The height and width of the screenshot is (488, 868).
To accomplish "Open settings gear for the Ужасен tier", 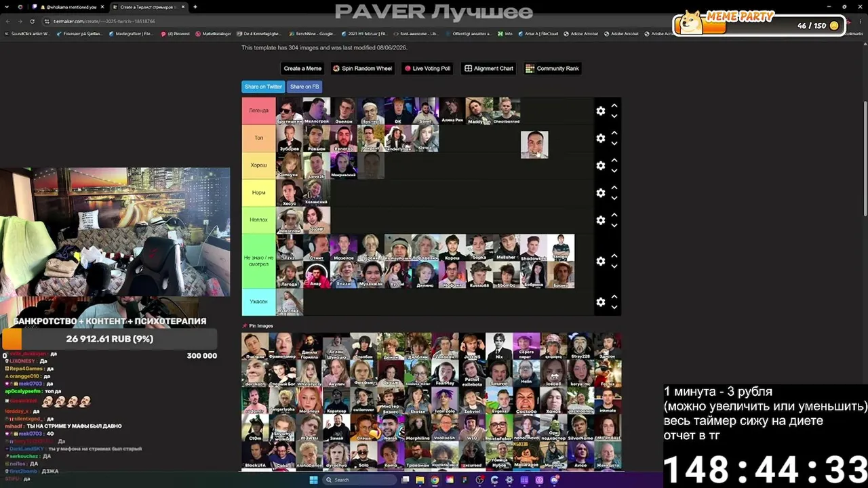I will click(600, 302).
